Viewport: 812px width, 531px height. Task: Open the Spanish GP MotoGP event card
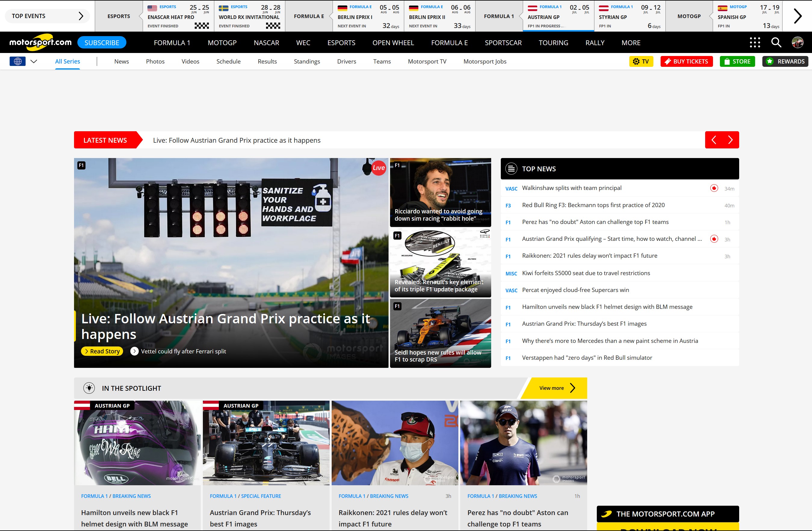tap(748, 16)
